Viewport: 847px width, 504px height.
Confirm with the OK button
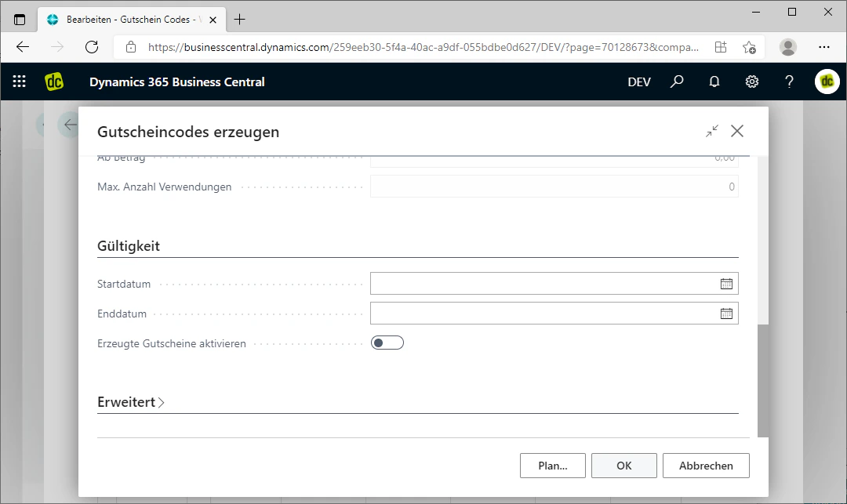(624, 466)
